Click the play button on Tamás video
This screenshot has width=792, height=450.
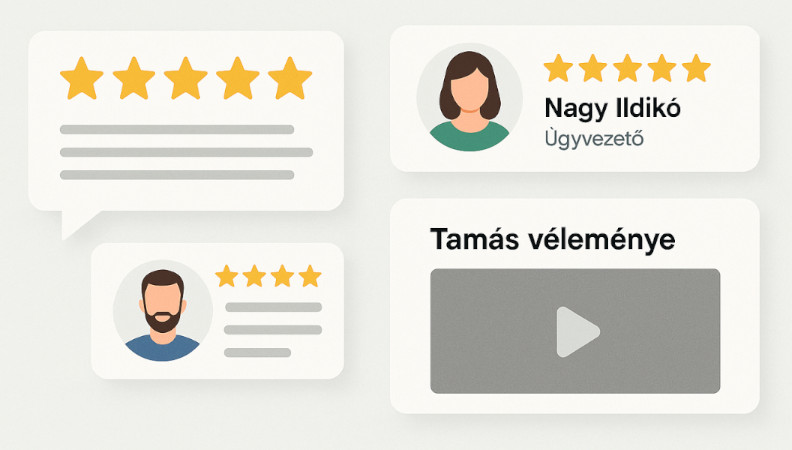pos(577,332)
